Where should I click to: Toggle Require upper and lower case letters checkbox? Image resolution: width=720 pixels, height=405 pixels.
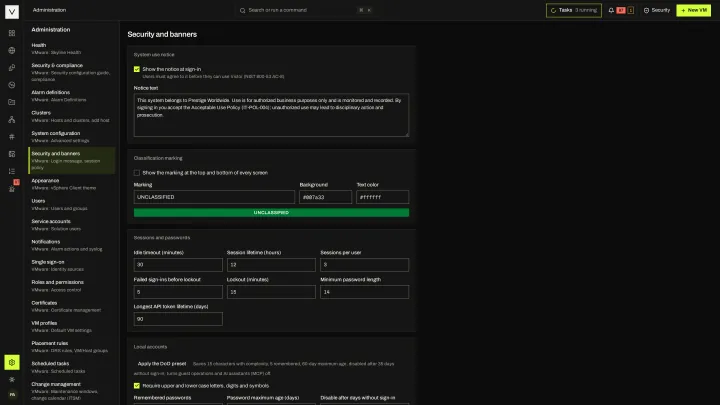click(137, 386)
